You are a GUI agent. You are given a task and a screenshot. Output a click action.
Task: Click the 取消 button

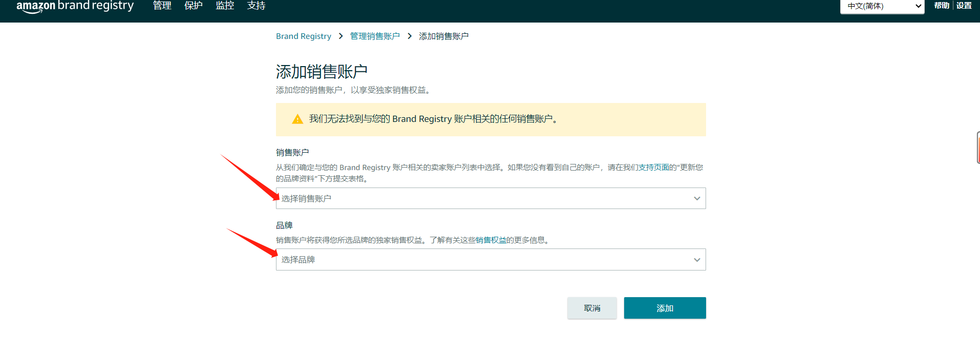coord(592,308)
